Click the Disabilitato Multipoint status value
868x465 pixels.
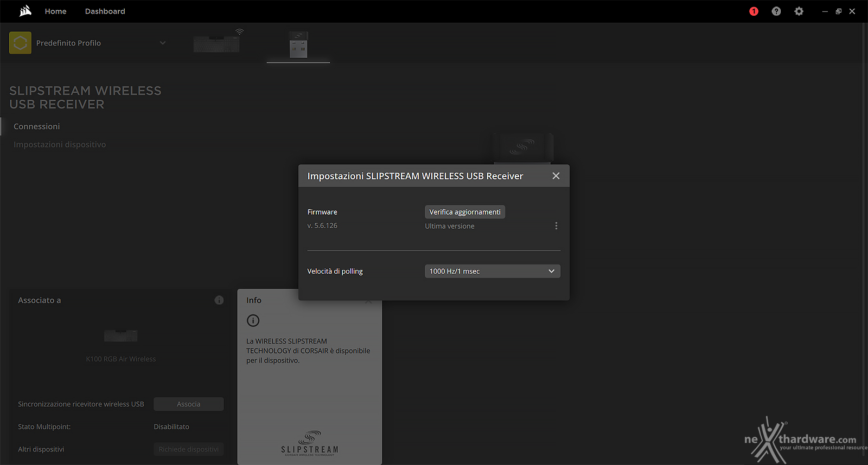[171, 427]
